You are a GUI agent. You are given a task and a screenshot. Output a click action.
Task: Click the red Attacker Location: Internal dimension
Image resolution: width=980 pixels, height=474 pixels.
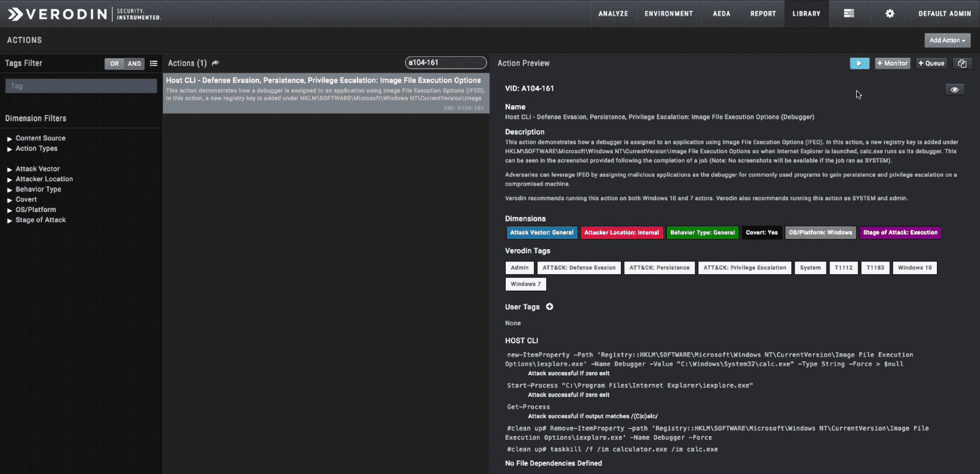point(621,233)
